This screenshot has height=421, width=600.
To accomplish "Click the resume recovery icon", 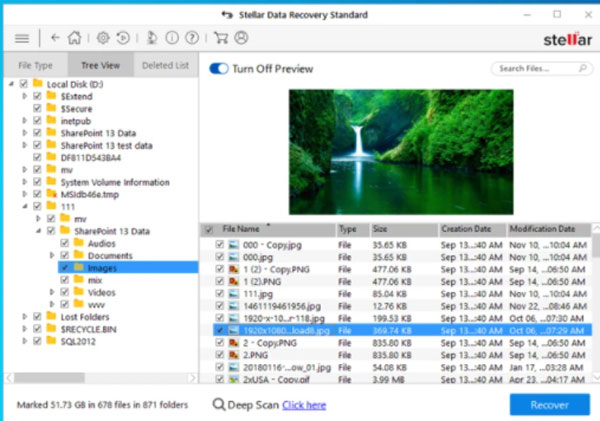I will [x=123, y=38].
